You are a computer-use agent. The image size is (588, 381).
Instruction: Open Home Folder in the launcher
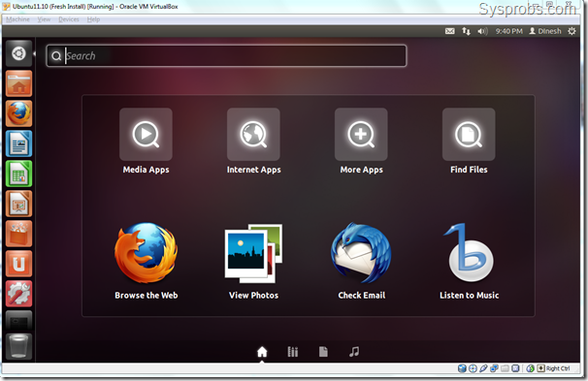click(x=18, y=84)
